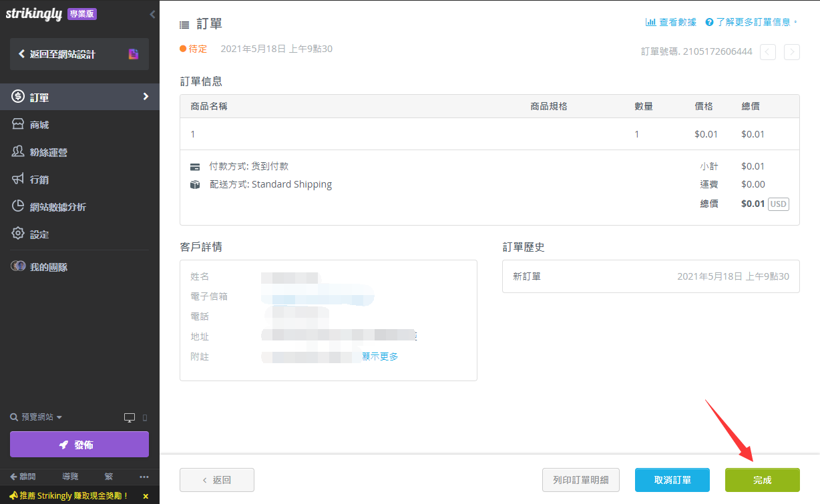Open the 設定 gear icon
The width and height of the screenshot is (820, 504).
(x=18, y=234)
